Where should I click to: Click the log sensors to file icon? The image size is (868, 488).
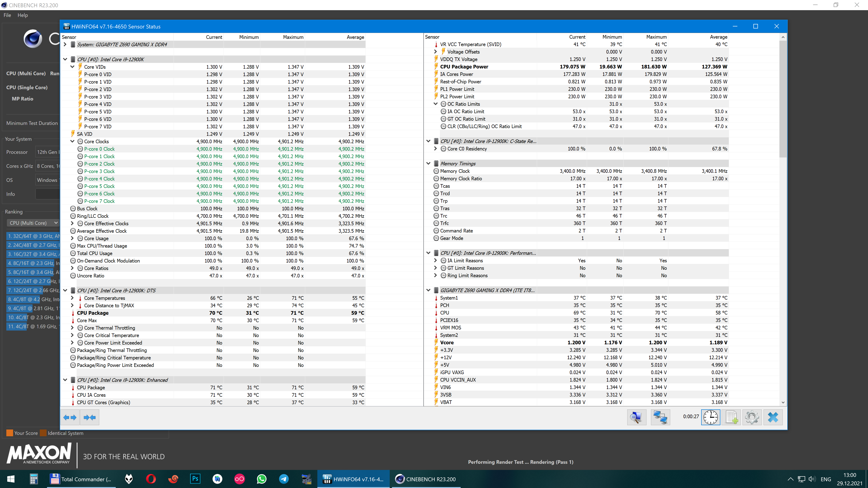[731, 417]
